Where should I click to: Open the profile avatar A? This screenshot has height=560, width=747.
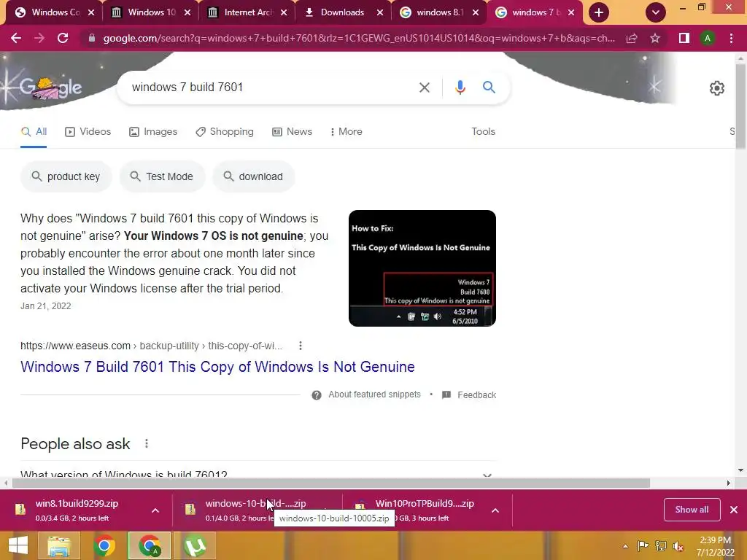(x=708, y=38)
